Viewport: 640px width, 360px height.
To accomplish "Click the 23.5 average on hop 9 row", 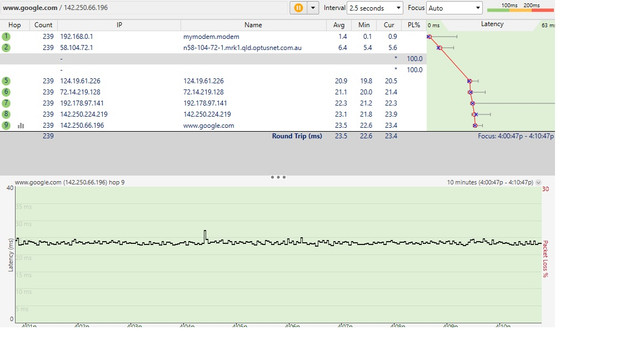I will pos(341,125).
